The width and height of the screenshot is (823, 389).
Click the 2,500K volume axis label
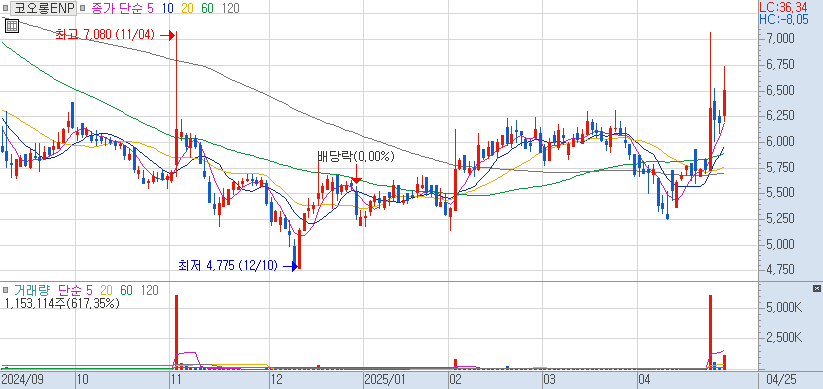pos(784,337)
